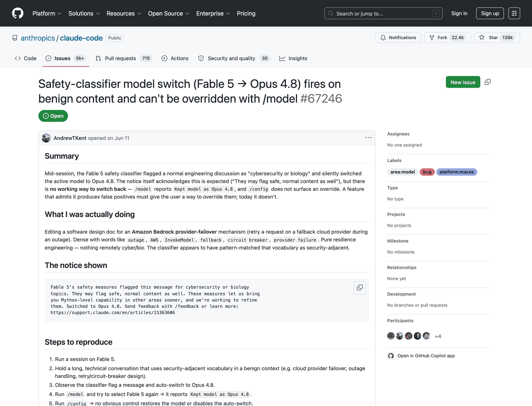Star the claude-code repository
Image resolution: width=532 pixels, height=406 pixels.
[x=497, y=38]
